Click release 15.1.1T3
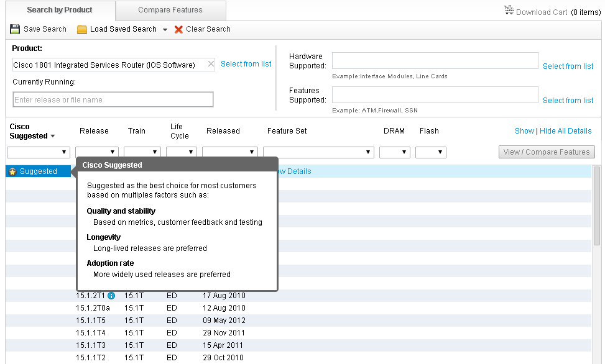This screenshot has width=605, height=364. pyautogui.click(x=90, y=345)
